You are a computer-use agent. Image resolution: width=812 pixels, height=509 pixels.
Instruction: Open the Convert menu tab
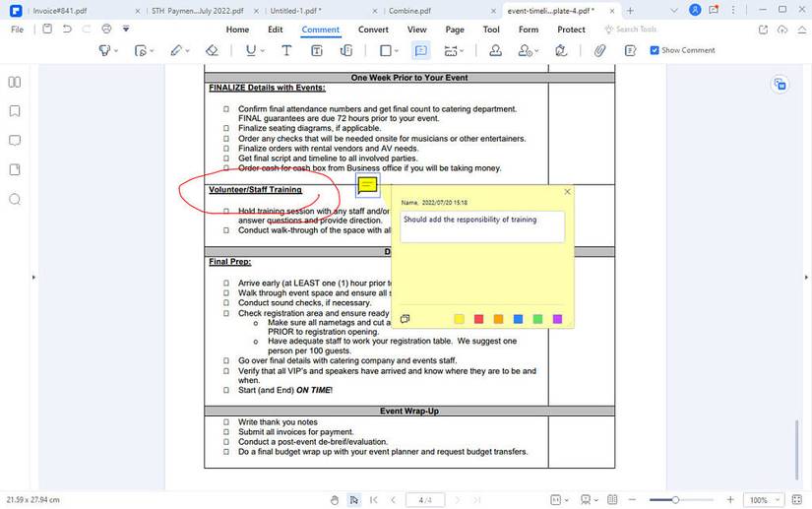point(373,30)
